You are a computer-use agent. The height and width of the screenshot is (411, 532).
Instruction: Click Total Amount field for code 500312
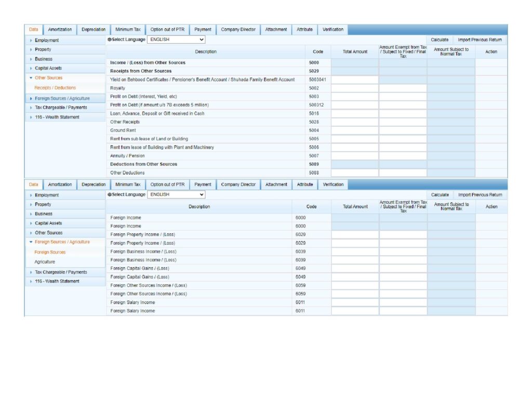click(355, 105)
